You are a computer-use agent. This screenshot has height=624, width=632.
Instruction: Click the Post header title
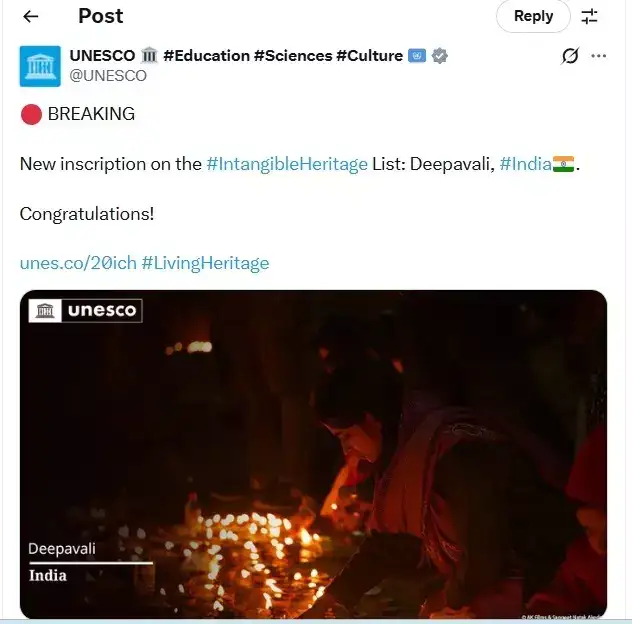click(x=100, y=16)
